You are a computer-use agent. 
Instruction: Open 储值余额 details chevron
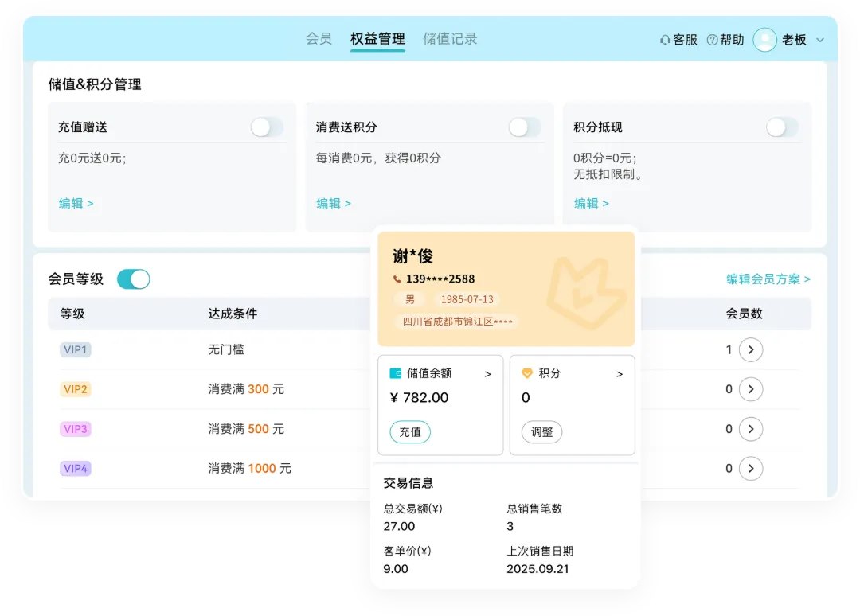pos(487,374)
